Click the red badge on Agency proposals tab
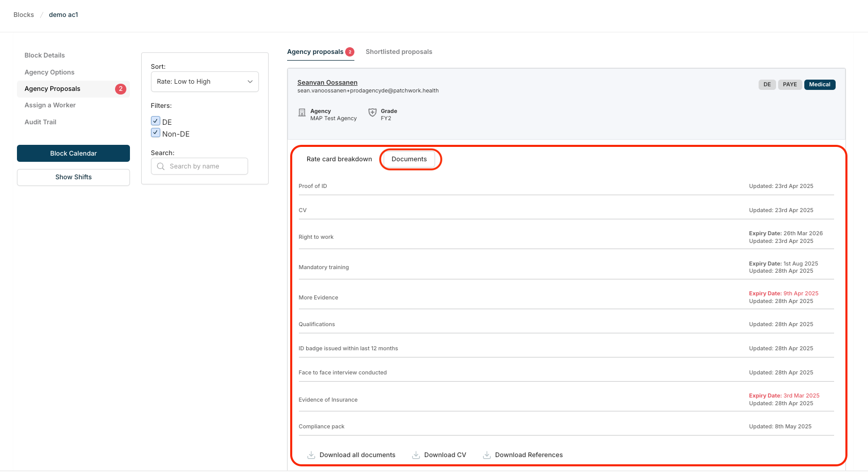The width and height of the screenshot is (868, 472). pos(350,52)
